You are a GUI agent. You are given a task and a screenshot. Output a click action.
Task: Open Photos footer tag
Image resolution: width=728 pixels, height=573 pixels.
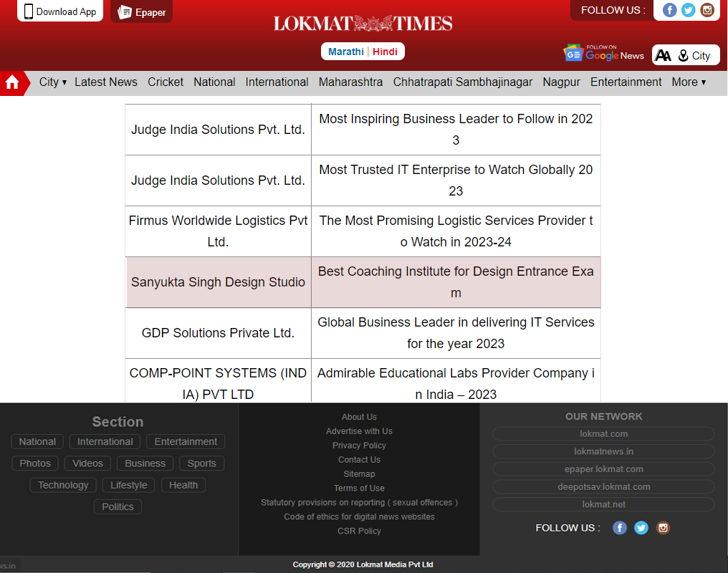[x=35, y=463]
